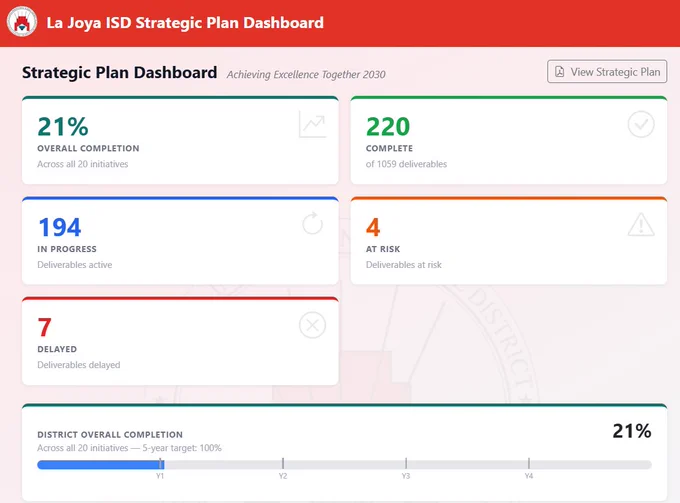Select the 21% overall completion value
The image size is (680, 503).
click(x=63, y=127)
